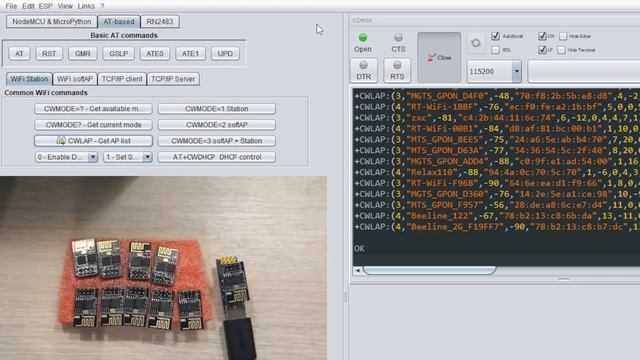Disable the AutoScroll checkbox
The height and width of the screenshot is (360, 640).
point(496,36)
